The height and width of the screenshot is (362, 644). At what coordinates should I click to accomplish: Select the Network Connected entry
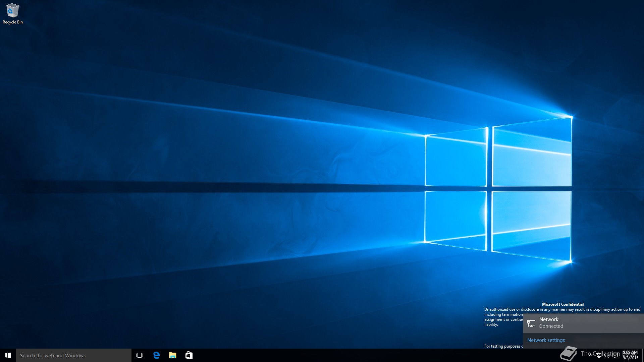click(x=583, y=323)
